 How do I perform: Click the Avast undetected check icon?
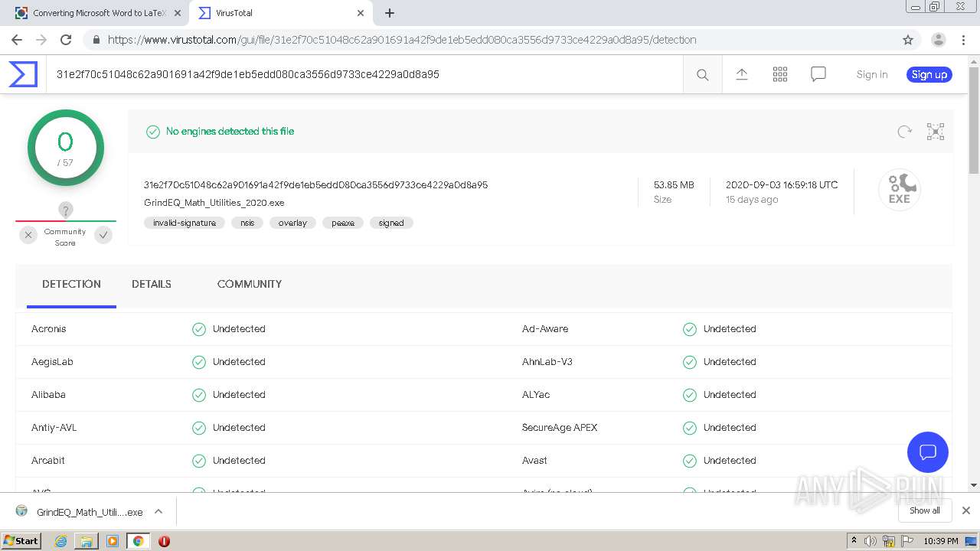tap(690, 461)
